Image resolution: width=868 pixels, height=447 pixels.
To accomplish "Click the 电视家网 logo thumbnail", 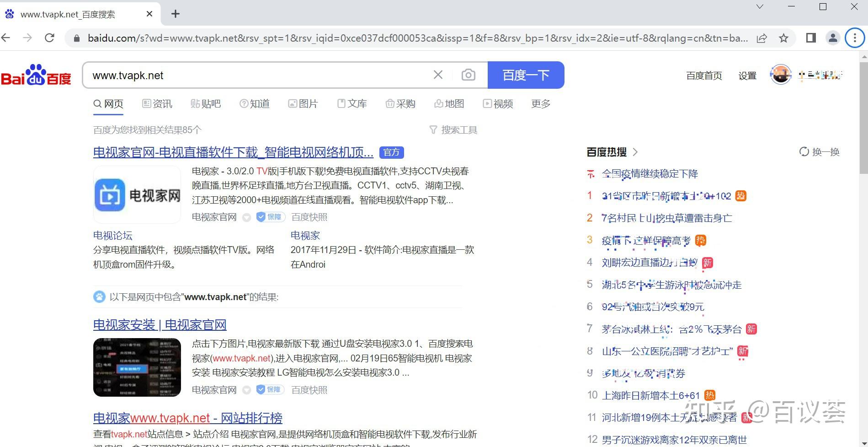I will (137, 195).
